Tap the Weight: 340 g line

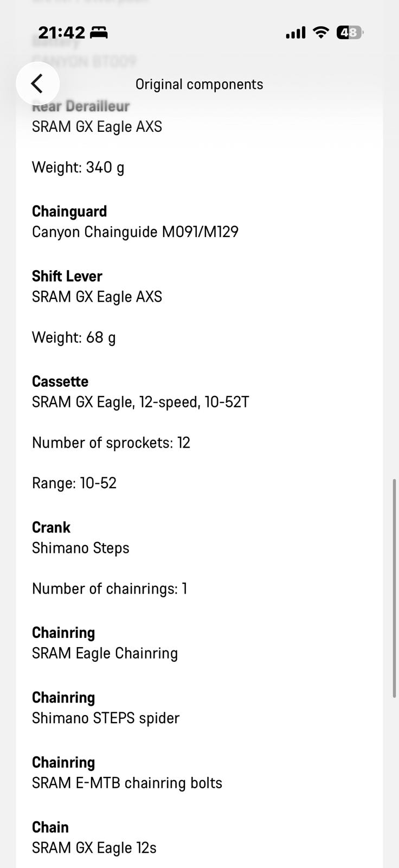tap(78, 167)
